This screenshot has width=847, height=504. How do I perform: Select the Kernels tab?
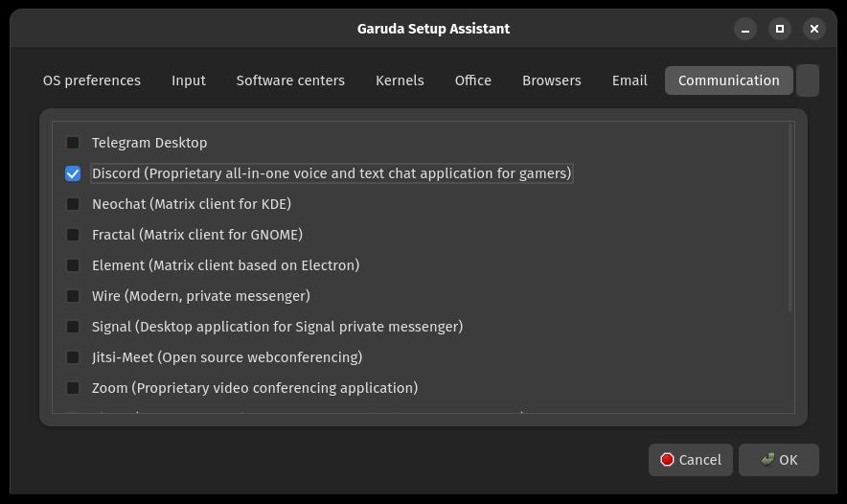point(400,80)
